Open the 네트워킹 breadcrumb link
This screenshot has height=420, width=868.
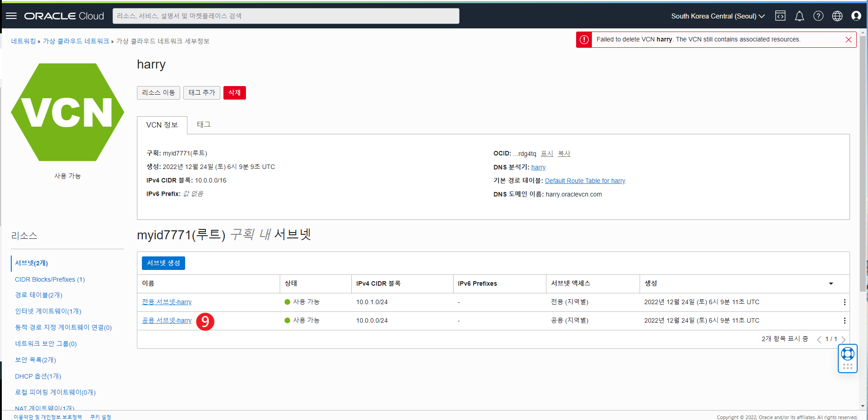(23, 41)
